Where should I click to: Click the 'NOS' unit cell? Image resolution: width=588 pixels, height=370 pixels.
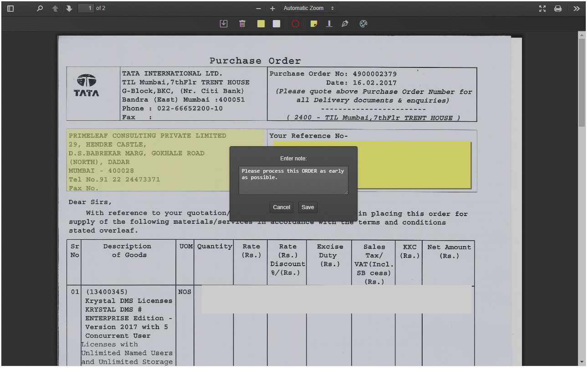coord(185,292)
